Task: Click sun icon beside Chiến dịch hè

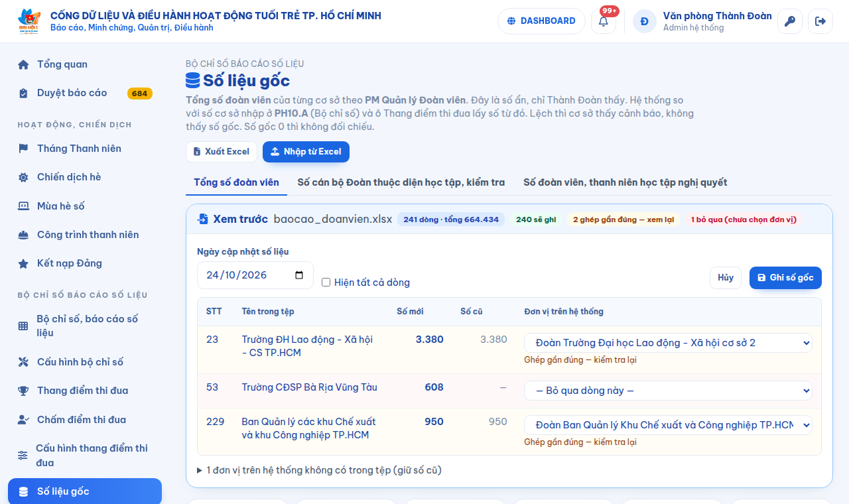Action: tap(23, 177)
